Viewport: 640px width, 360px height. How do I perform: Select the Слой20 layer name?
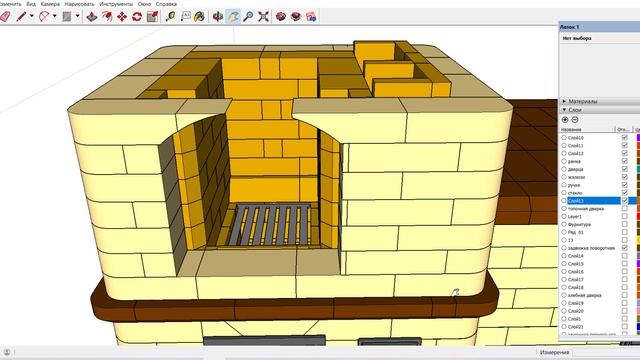click(576, 311)
